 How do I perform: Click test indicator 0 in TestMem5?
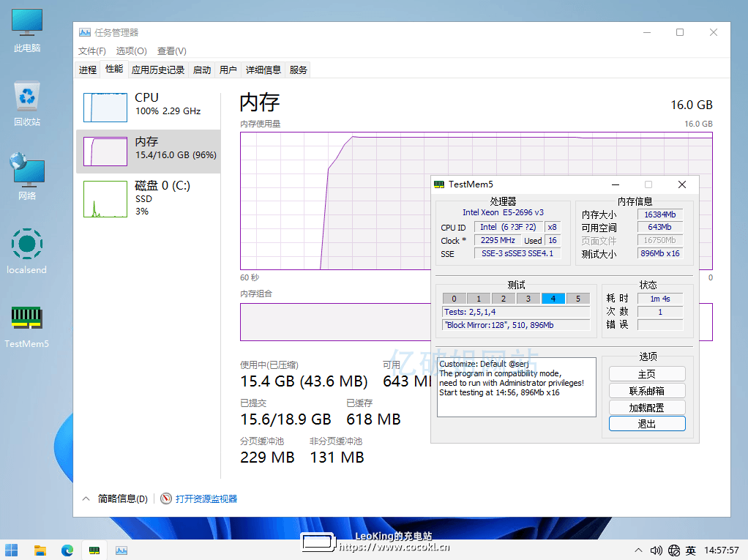(454, 299)
